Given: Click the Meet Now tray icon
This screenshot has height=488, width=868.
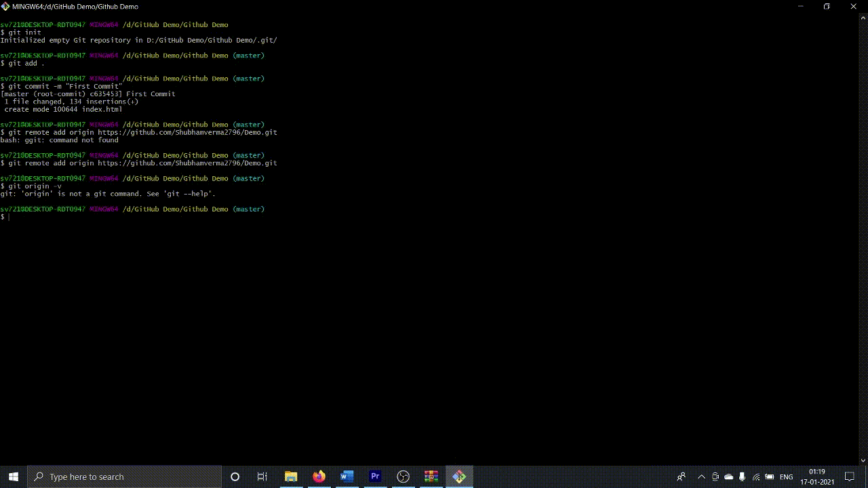Looking at the screenshot, I should coord(715,476).
